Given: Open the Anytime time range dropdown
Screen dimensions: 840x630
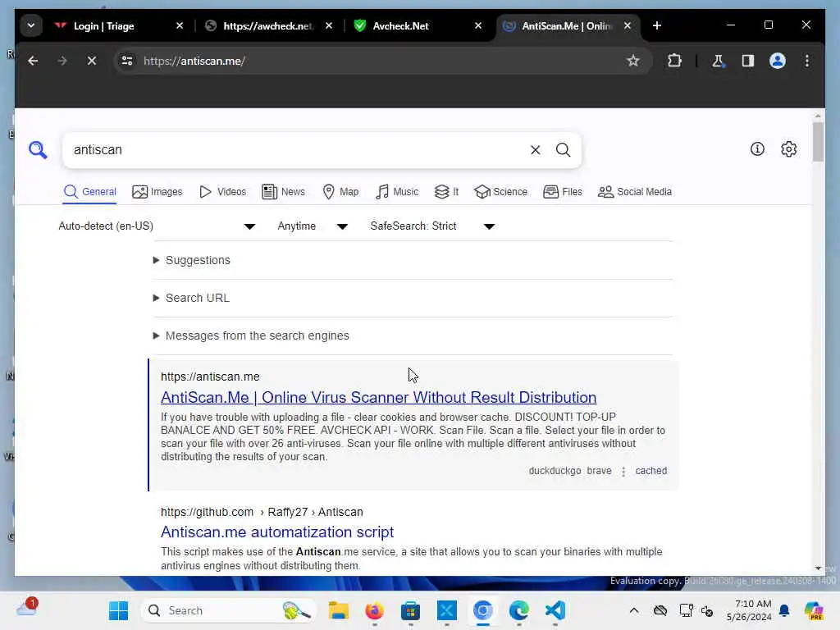Looking at the screenshot, I should pos(313,226).
